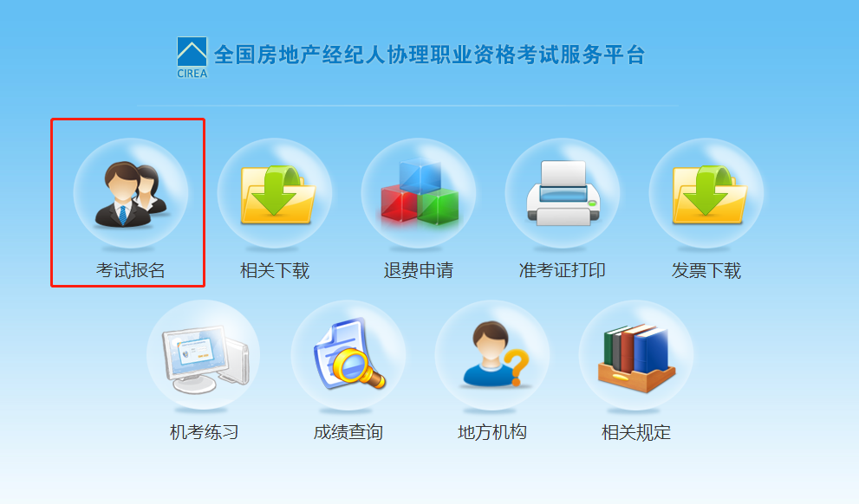The image size is (859, 504).
Task: Click the 退费申请 text link
Action: click(x=419, y=270)
